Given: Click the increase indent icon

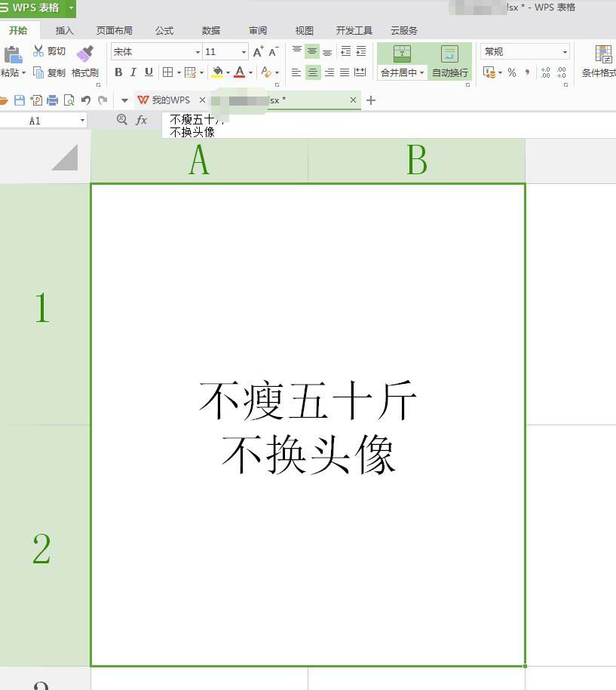Looking at the screenshot, I should coord(361,51).
